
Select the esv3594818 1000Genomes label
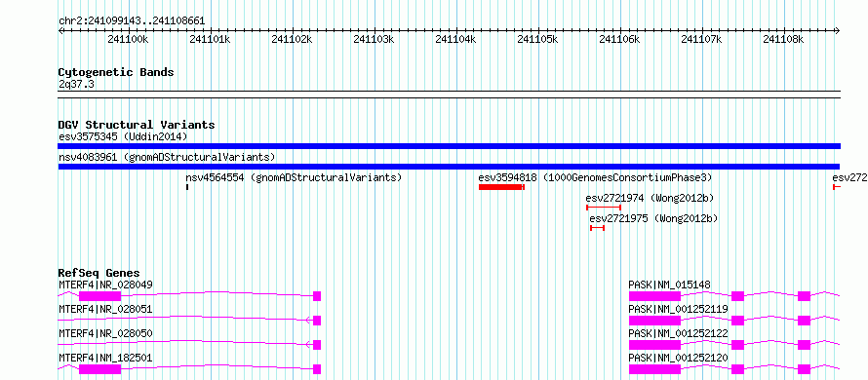click(595, 178)
